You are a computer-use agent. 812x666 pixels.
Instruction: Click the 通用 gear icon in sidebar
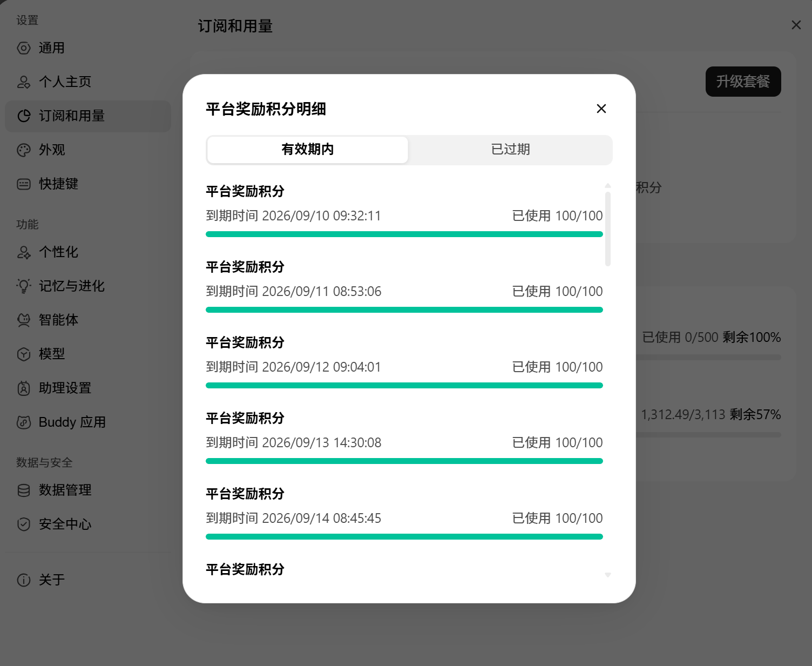coord(24,48)
